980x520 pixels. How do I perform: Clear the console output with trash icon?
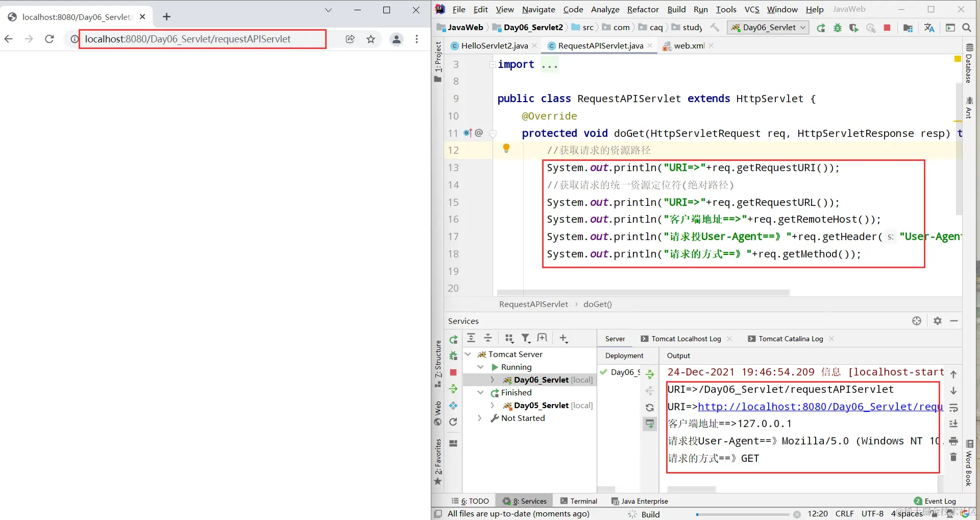coord(953,457)
